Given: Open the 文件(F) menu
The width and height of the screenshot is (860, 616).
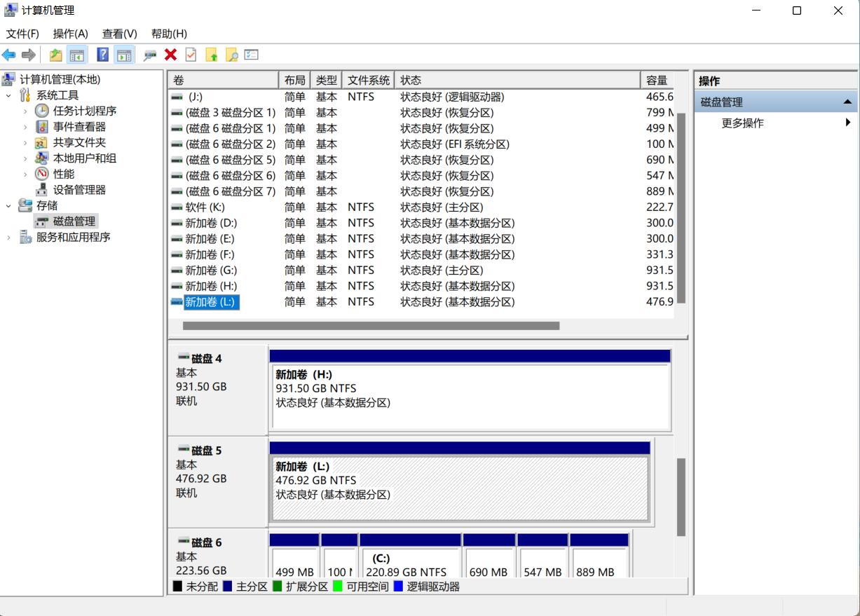Looking at the screenshot, I should pos(23,34).
